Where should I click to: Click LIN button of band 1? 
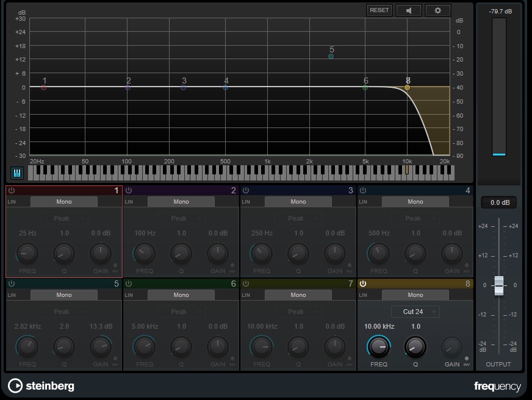(12, 202)
